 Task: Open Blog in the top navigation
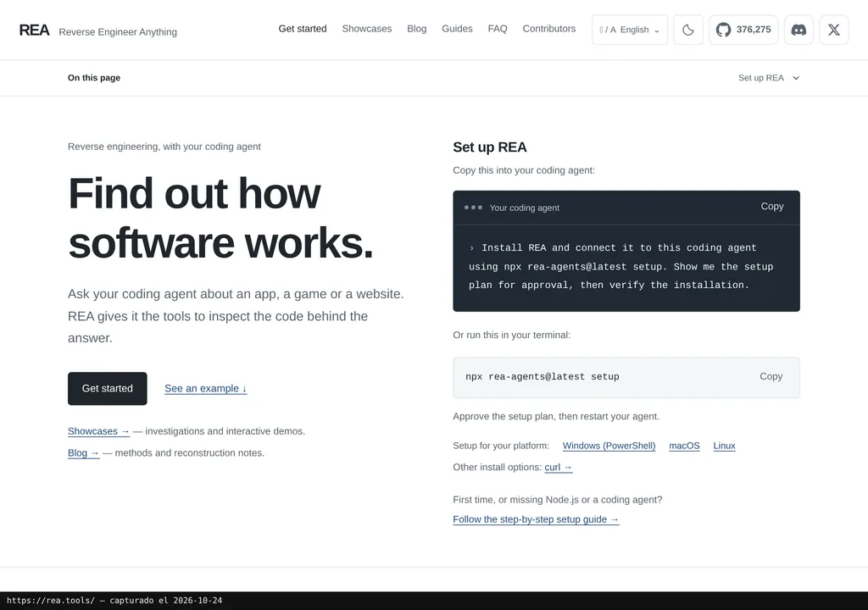click(417, 29)
